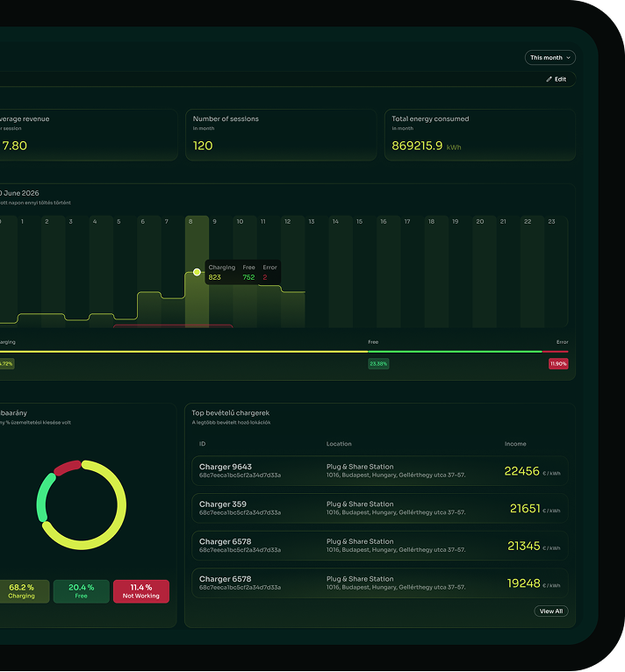Toggle the 20.4 % Free legend badge
Viewport: 625px width, 672px height.
click(x=82, y=591)
